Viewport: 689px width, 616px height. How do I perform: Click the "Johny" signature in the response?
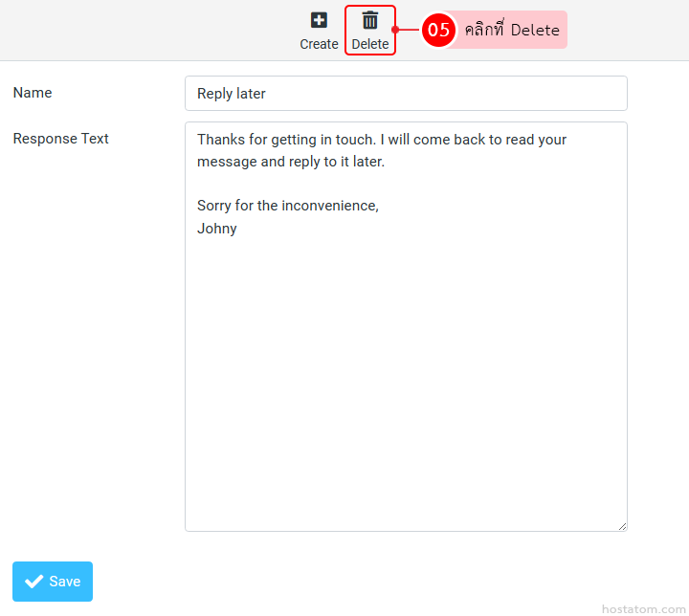click(217, 229)
